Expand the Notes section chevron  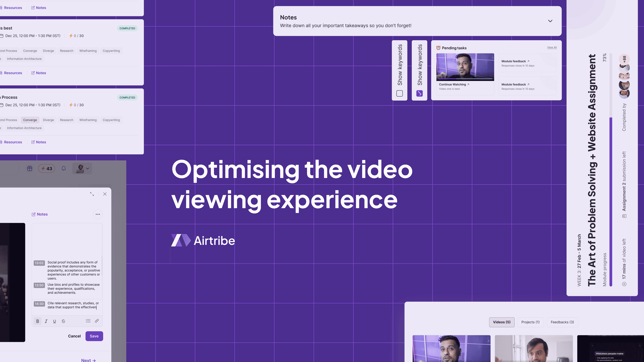[550, 21]
